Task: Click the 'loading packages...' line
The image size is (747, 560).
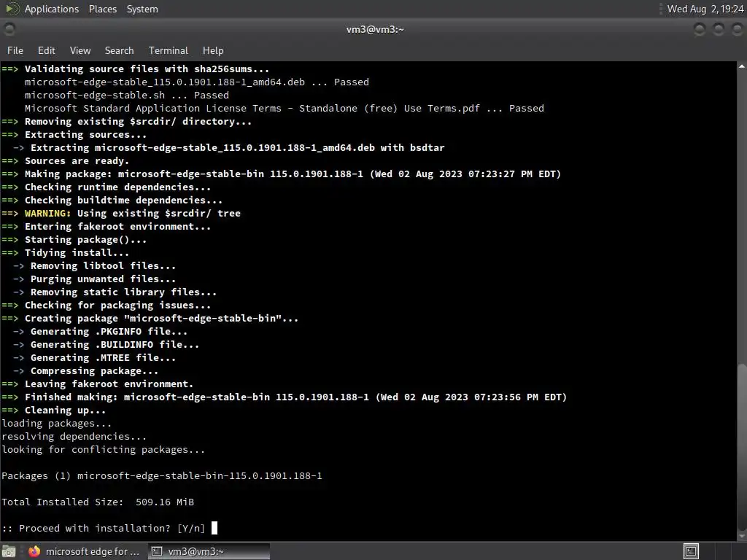Action: click(x=56, y=424)
